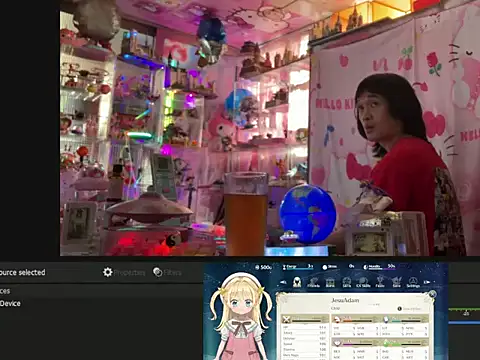Click the purple gauge bar at top right

[x=379, y=267]
